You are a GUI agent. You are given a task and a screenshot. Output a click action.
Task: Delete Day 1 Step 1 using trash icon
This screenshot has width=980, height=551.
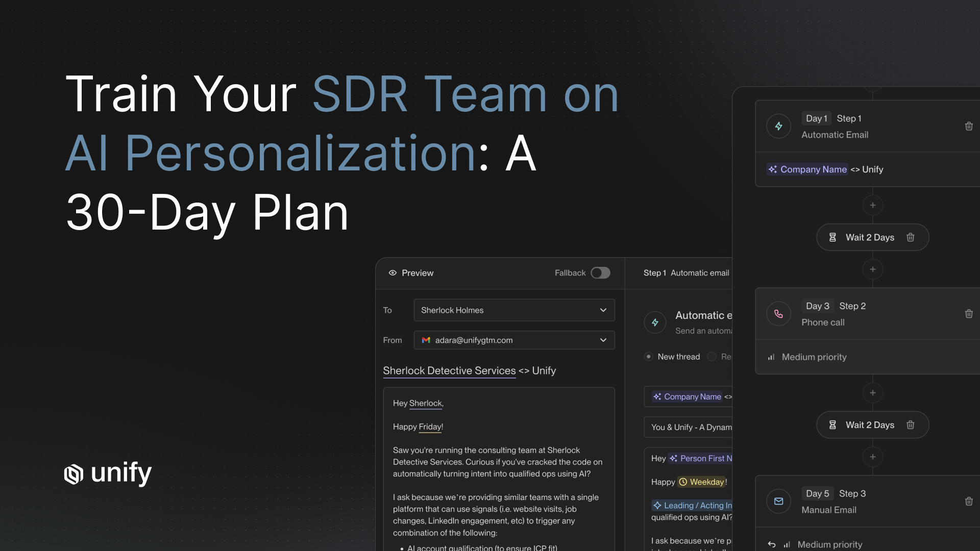click(x=968, y=126)
